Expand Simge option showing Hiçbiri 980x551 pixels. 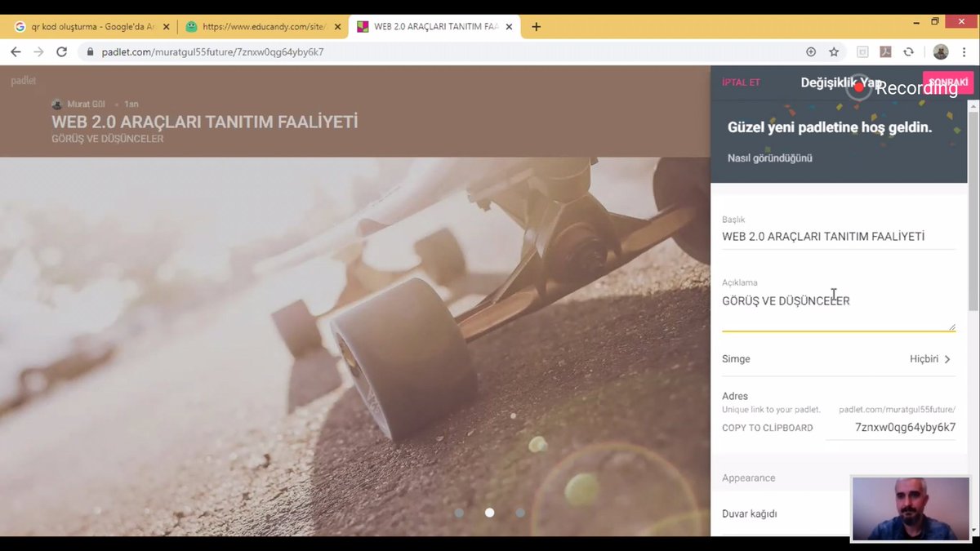[839, 359]
